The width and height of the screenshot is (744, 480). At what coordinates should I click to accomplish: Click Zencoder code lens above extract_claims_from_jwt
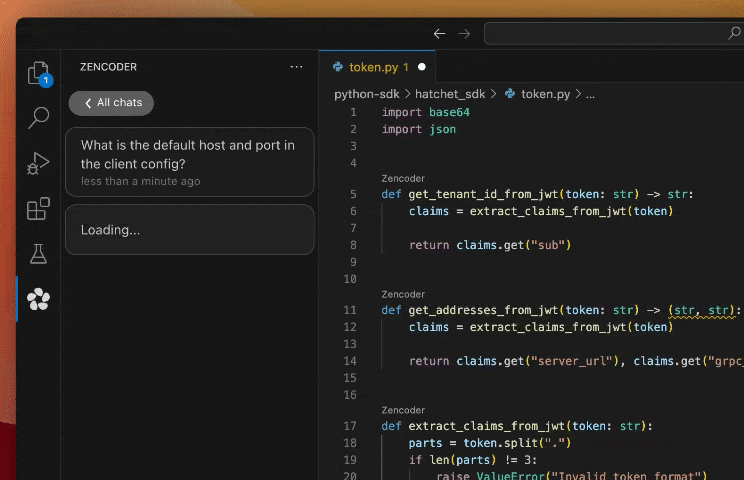point(403,410)
